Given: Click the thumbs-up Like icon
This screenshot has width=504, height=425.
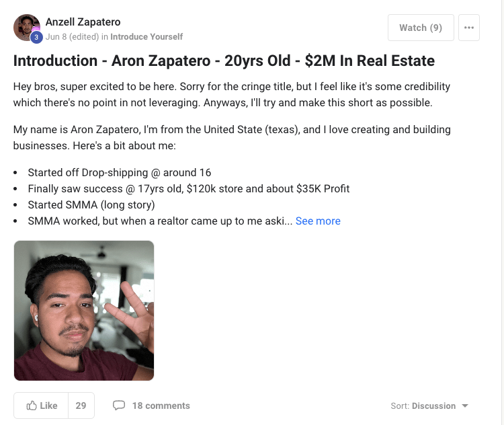Looking at the screenshot, I should [x=32, y=405].
